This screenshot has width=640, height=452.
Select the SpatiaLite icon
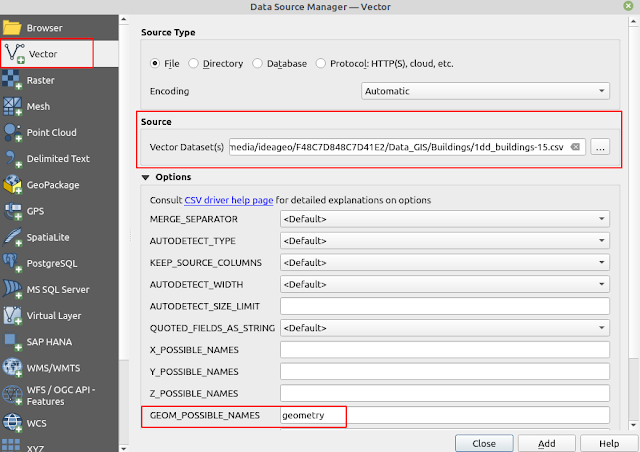[x=12, y=237]
